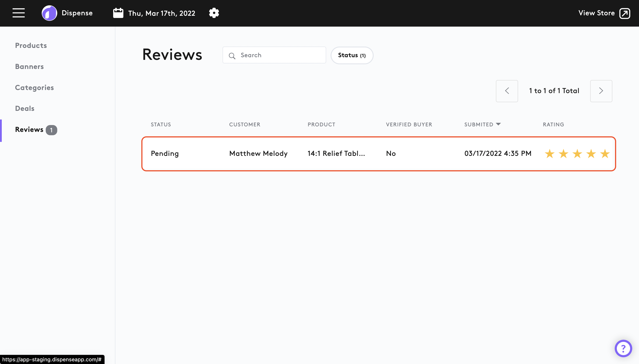The width and height of the screenshot is (639, 364).
Task: Toggle sort arrow on Submited column
Action: [x=498, y=124]
